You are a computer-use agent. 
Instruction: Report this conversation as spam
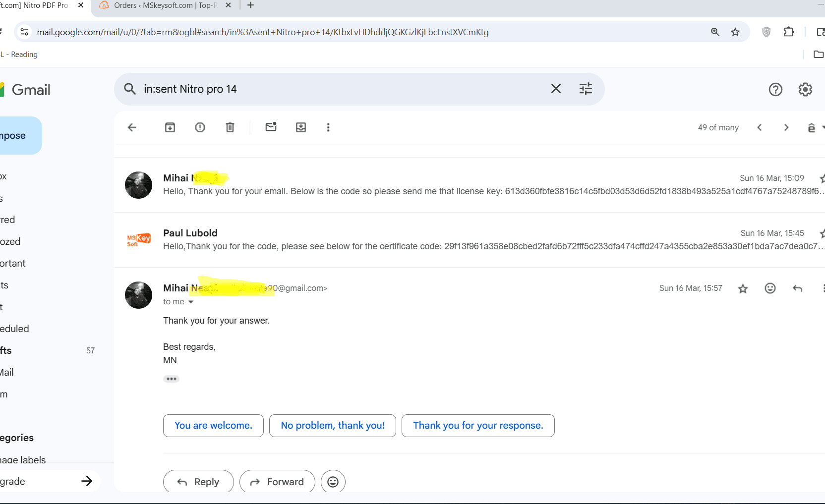pyautogui.click(x=200, y=127)
